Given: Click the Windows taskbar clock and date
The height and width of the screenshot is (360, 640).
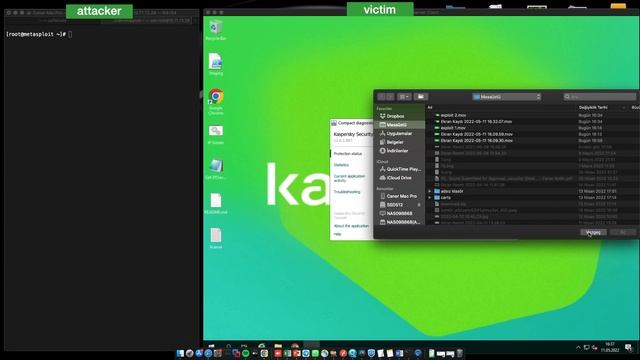Looking at the screenshot, I should pos(610,347).
